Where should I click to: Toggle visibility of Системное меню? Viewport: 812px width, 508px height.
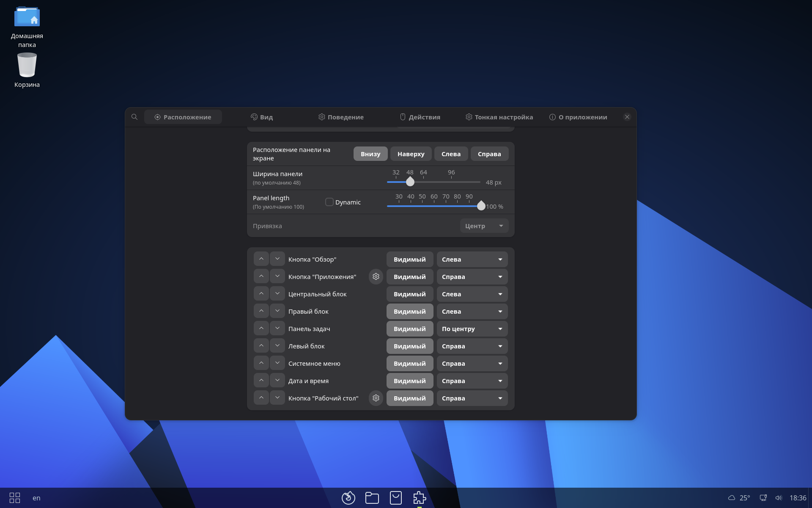409,363
